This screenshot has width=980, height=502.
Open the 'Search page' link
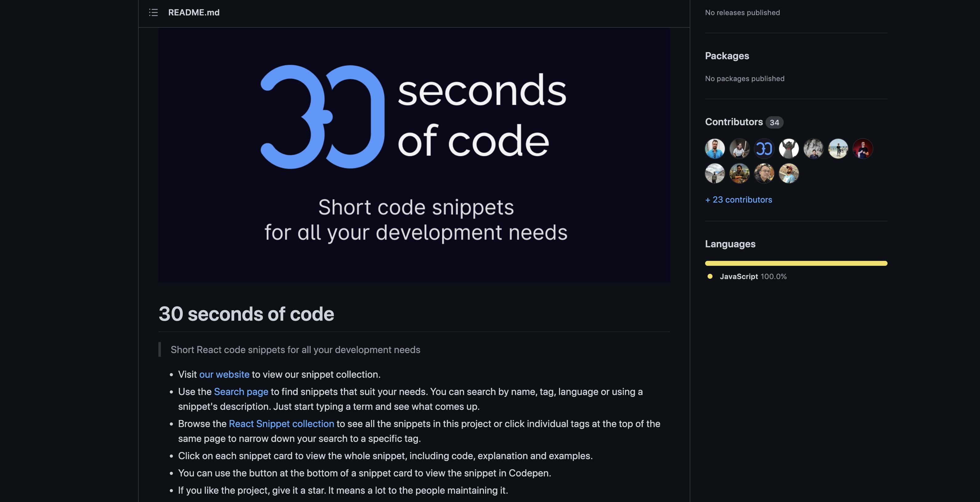click(x=241, y=391)
